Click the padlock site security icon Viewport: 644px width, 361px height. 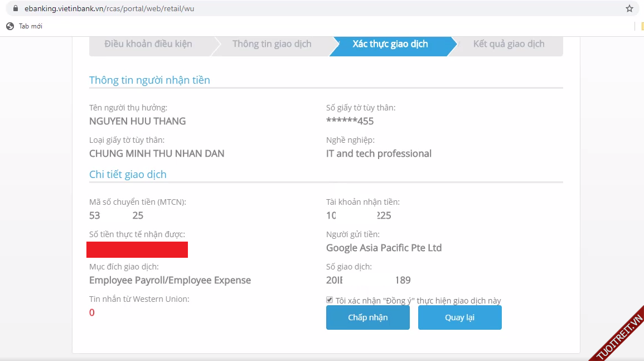click(x=15, y=8)
